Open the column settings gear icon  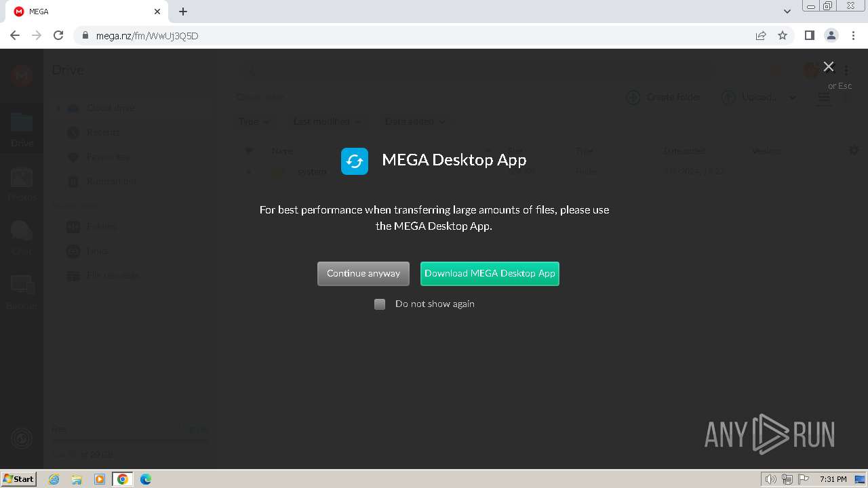(x=854, y=150)
